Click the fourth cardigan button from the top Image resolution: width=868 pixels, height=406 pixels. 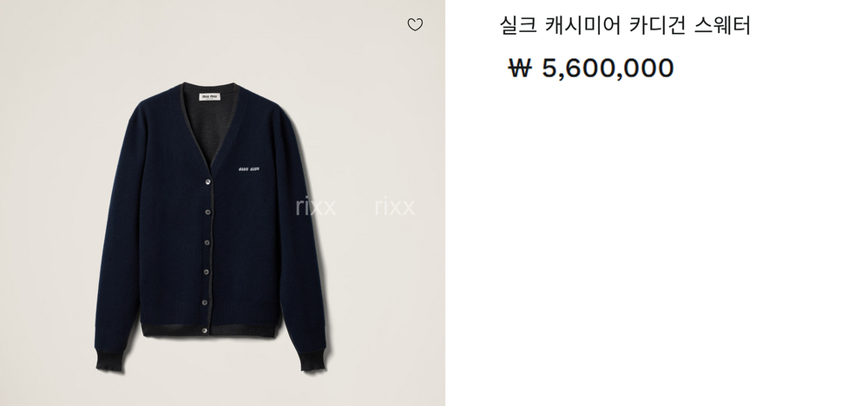(x=206, y=272)
